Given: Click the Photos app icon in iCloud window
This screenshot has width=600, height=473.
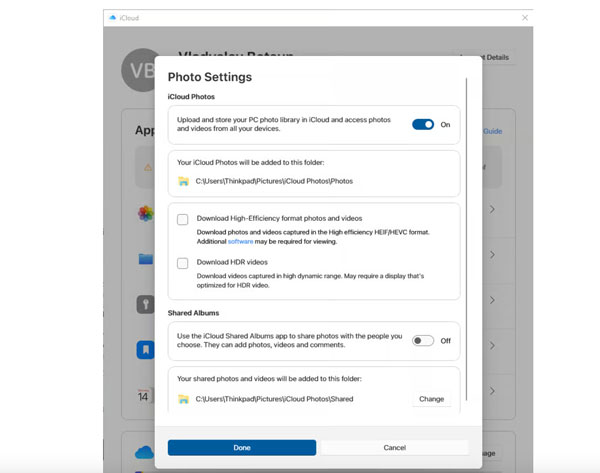Looking at the screenshot, I should [x=146, y=214].
